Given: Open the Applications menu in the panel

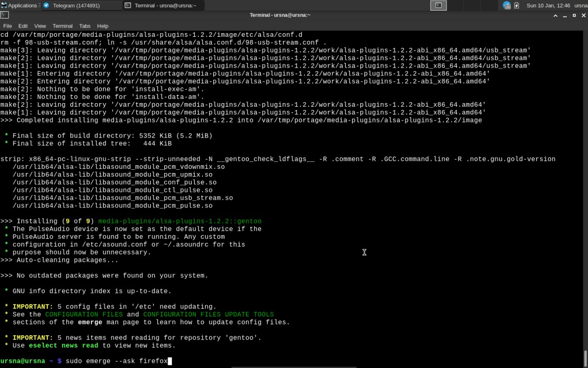Looking at the screenshot, I should click(x=20, y=6).
